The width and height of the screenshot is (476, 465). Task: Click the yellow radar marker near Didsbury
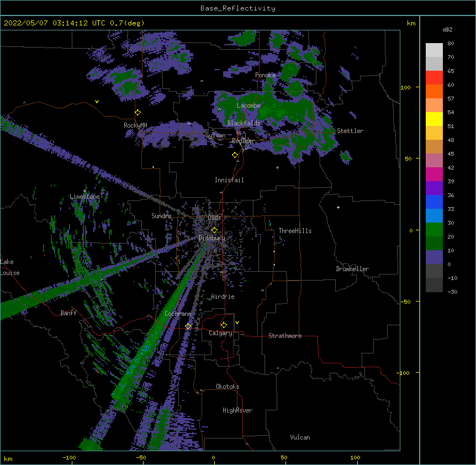click(x=214, y=230)
